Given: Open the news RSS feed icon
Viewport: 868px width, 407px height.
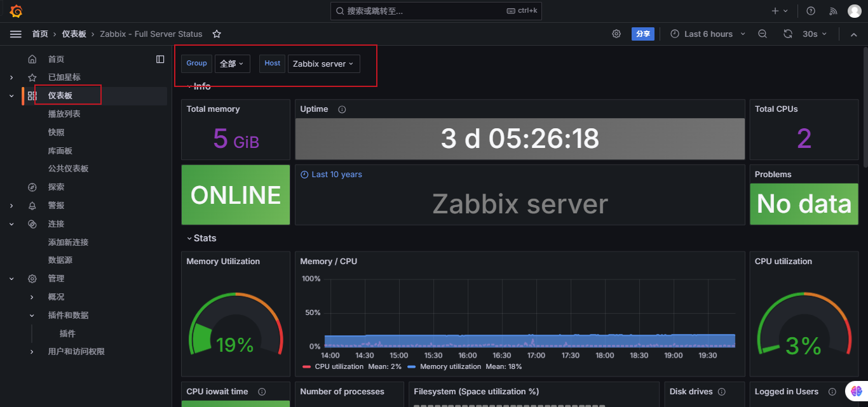Looking at the screenshot, I should [834, 11].
